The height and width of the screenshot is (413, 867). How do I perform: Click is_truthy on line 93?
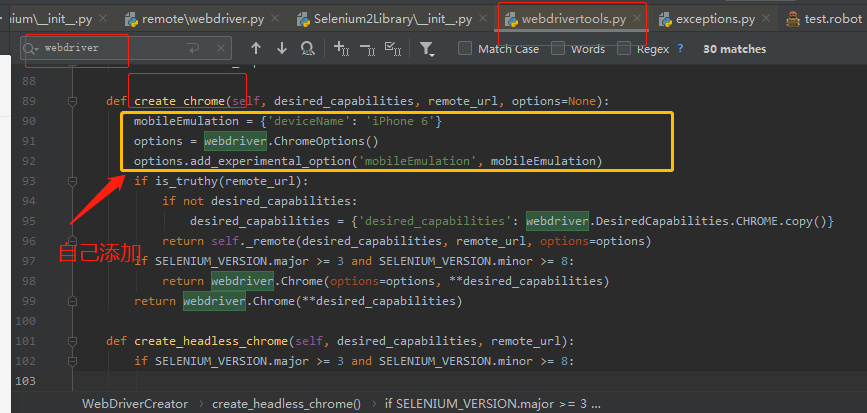186,181
